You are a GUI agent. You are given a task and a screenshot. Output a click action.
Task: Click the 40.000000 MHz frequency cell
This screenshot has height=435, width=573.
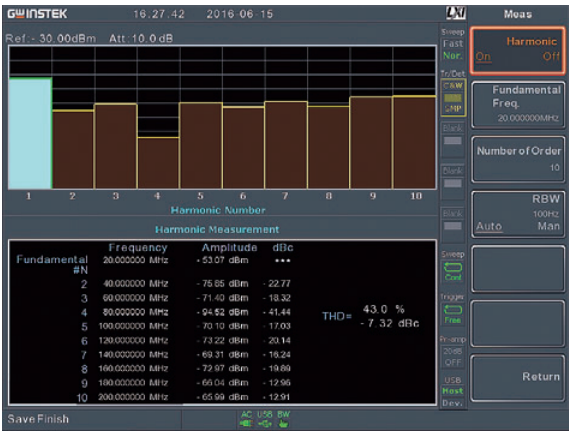(136, 284)
